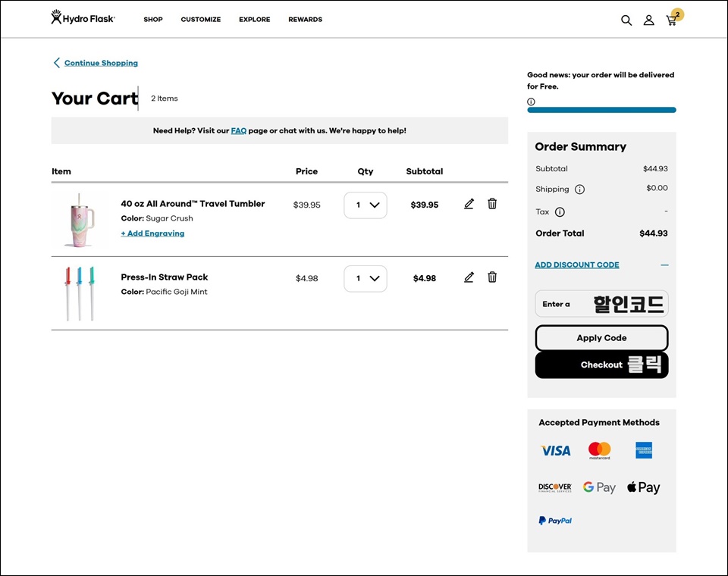This screenshot has height=576, width=728.
Task: Click the Continue Shopping link
Action: [x=101, y=63]
